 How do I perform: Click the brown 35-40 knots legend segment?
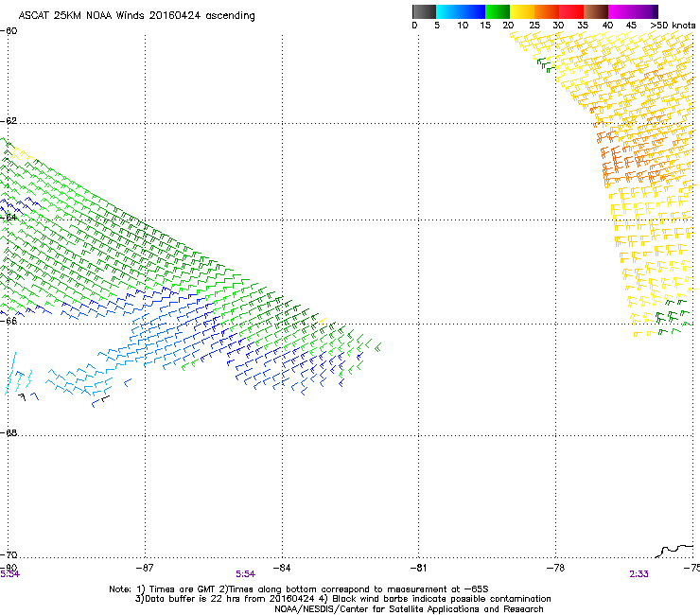596,11
